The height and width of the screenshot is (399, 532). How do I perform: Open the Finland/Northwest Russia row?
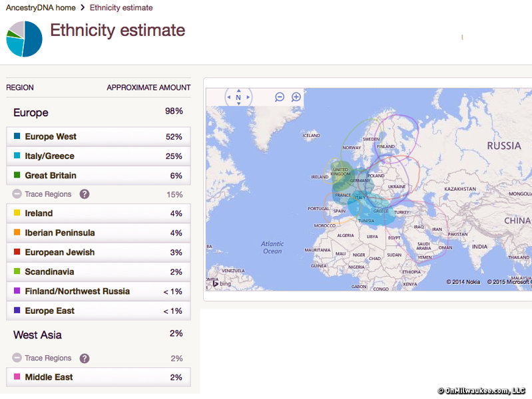click(x=99, y=291)
